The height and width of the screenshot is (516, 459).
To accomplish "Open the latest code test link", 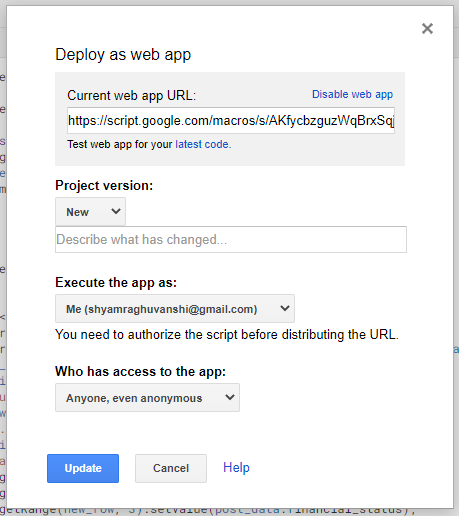I will coord(202,144).
